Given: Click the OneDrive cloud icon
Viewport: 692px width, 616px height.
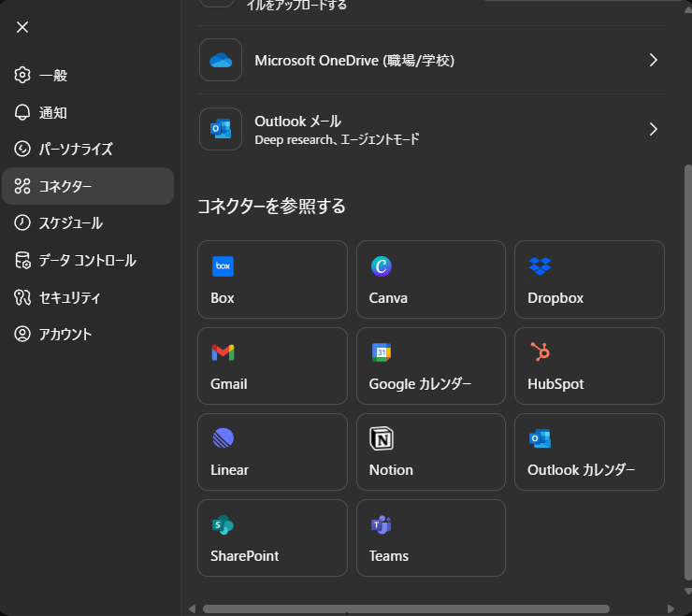Looking at the screenshot, I should 221,60.
